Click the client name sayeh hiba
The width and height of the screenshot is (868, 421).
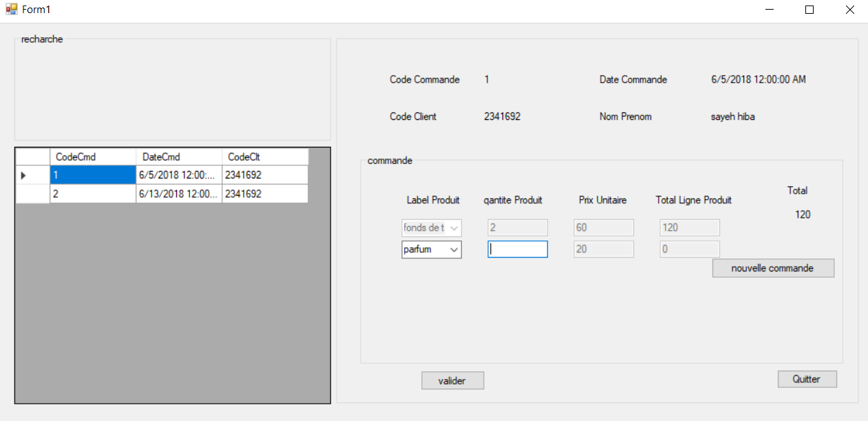733,116
